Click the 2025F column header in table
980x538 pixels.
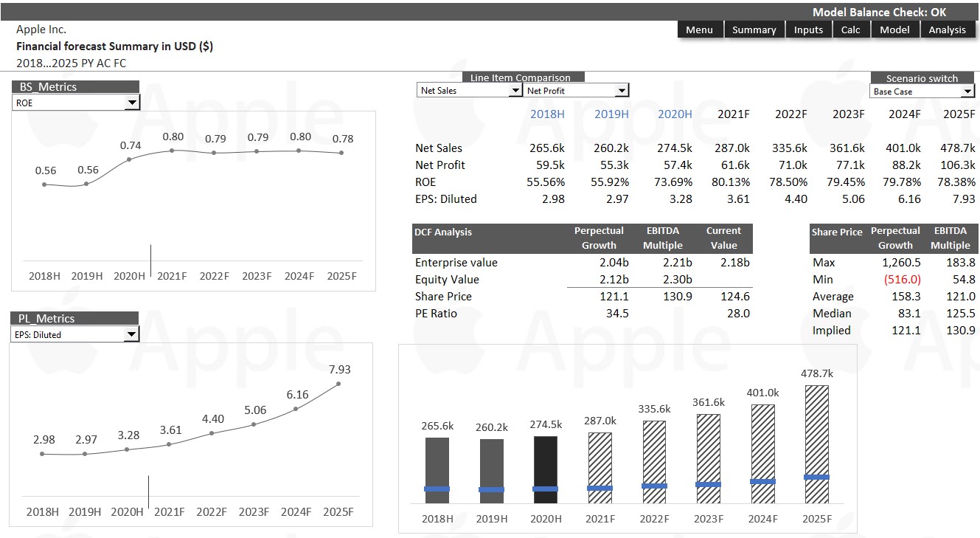tap(959, 114)
